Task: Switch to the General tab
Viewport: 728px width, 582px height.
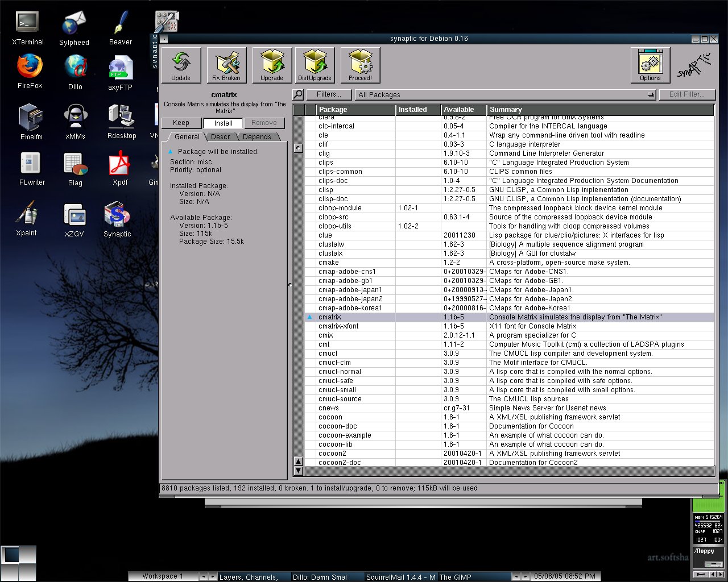Action: click(x=187, y=137)
